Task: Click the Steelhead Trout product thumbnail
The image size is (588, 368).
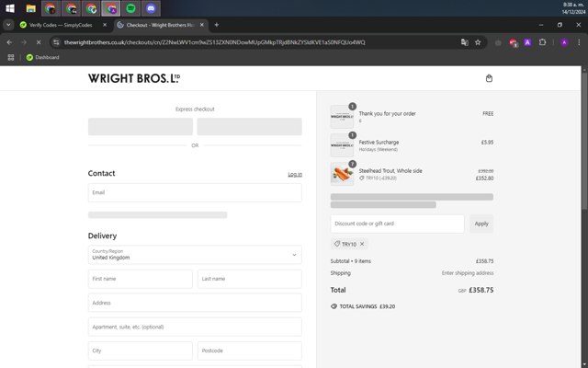Action: click(x=342, y=174)
